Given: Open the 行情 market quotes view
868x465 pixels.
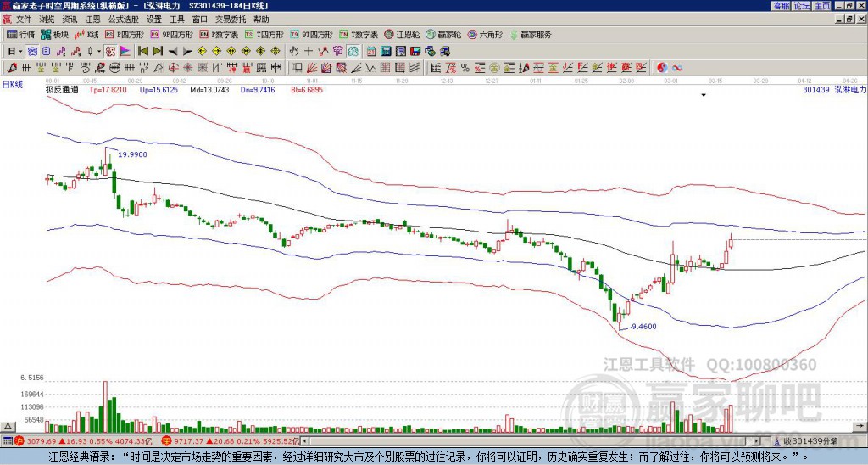Looking at the screenshot, I should (20, 34).
